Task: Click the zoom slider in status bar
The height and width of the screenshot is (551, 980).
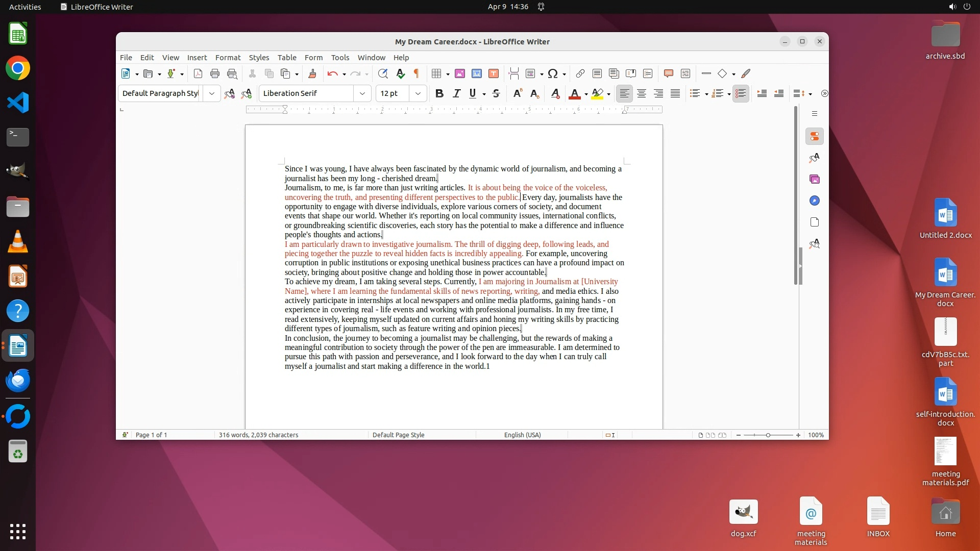Action: point(768,435)
